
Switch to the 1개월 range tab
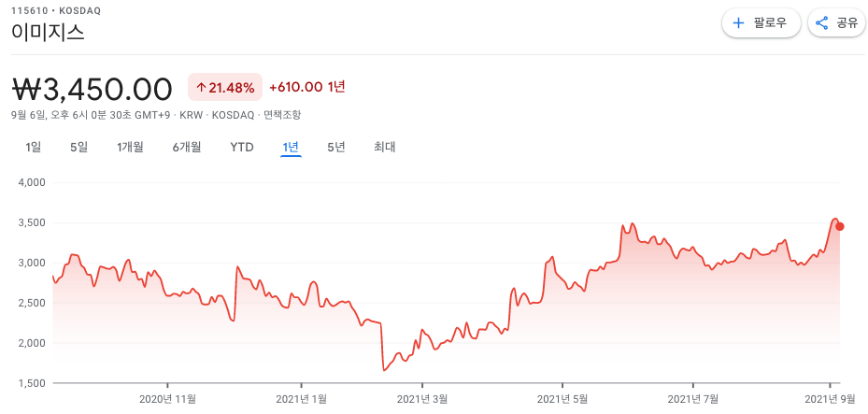(x=130, y=148)
